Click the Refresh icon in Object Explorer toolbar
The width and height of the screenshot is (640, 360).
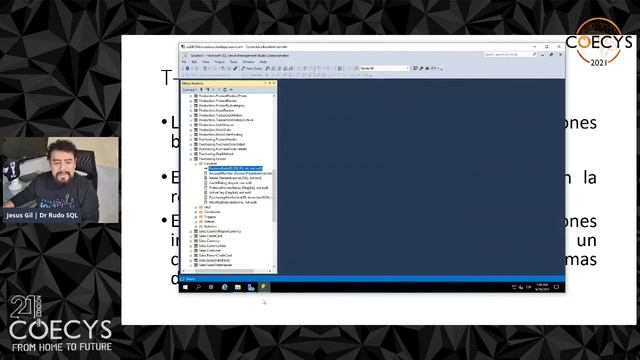(x=225, y=90)
